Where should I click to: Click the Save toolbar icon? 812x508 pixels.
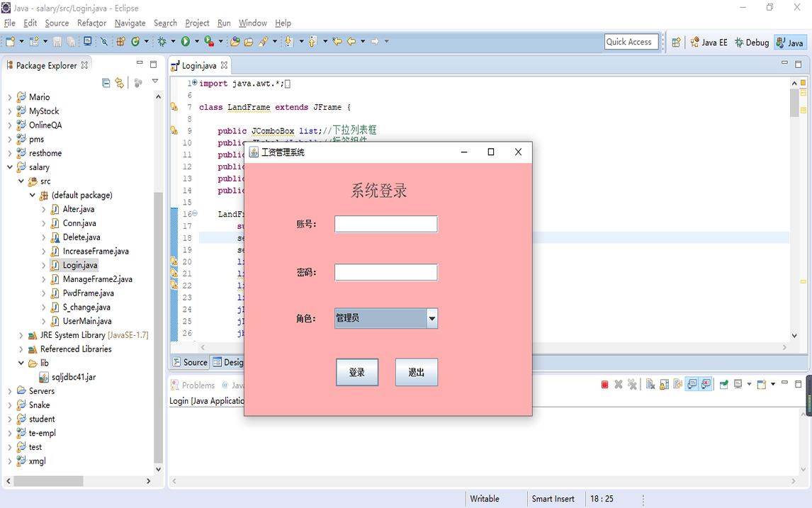pos(57,41)
